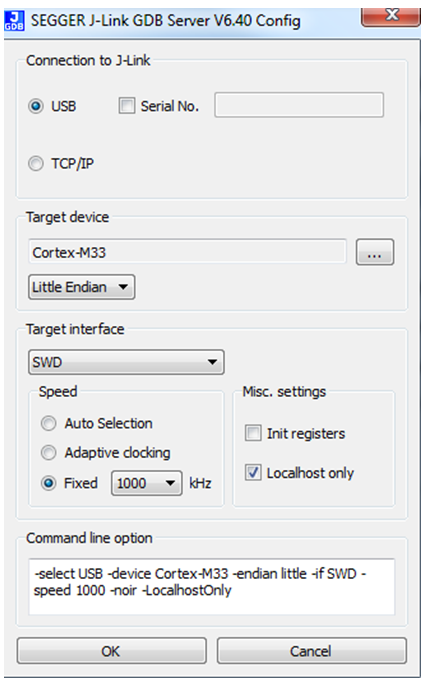
Task: Open the 1000 kHz speed dropdown
Action: click(x=147, y=483)
